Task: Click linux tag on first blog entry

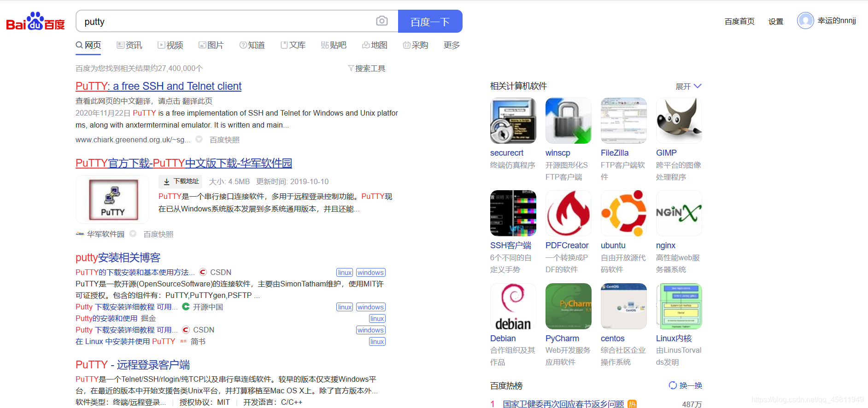Action: point(345,273)
